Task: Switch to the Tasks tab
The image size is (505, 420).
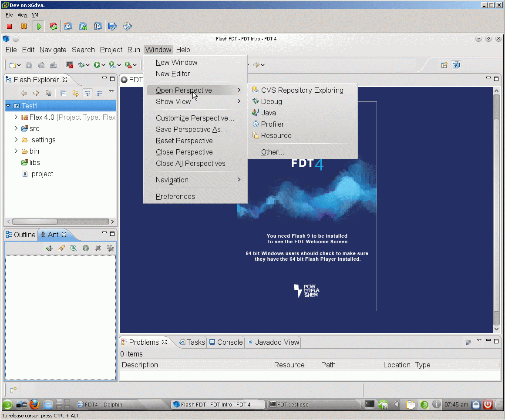Action: [192, 343]
